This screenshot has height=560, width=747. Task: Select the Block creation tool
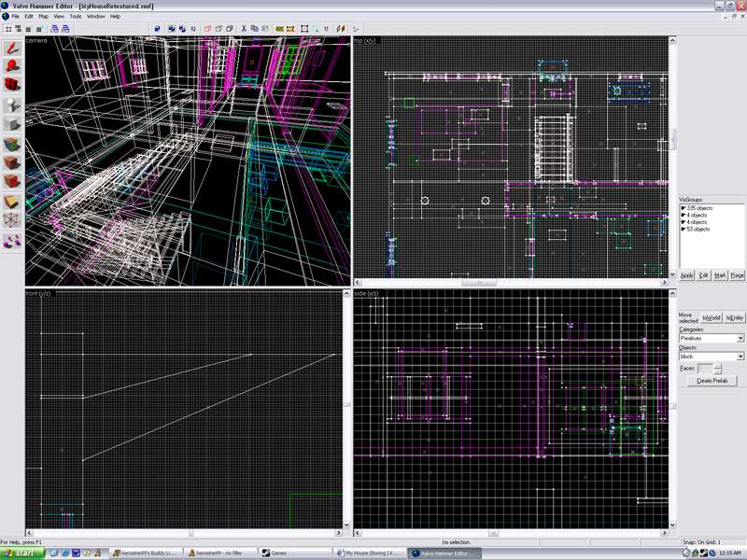coord(12,125)
